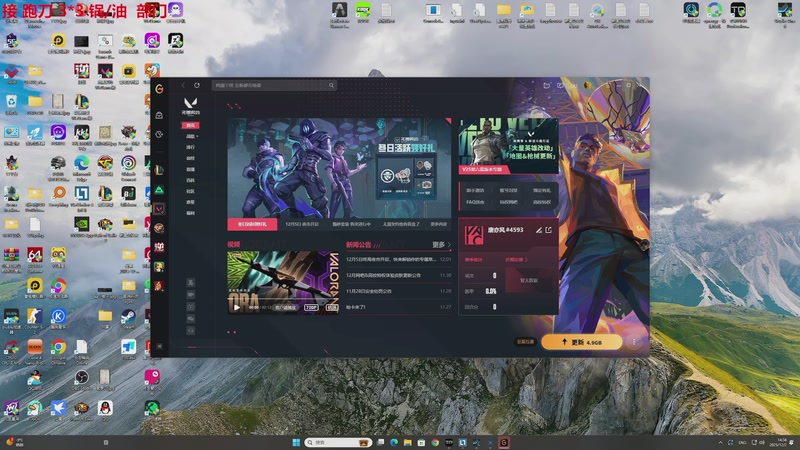Click the player avatar on the account card
Screen dimensions: 800x450
473,235
